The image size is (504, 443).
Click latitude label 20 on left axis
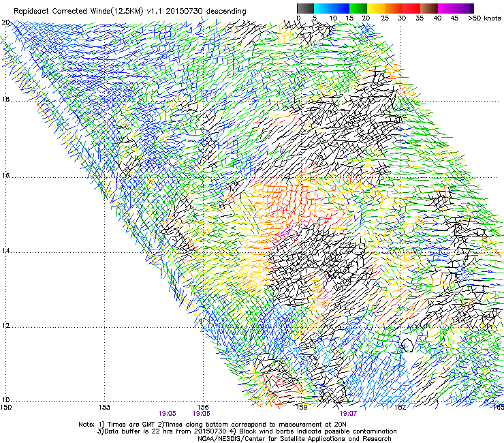(x=5, y=22)
